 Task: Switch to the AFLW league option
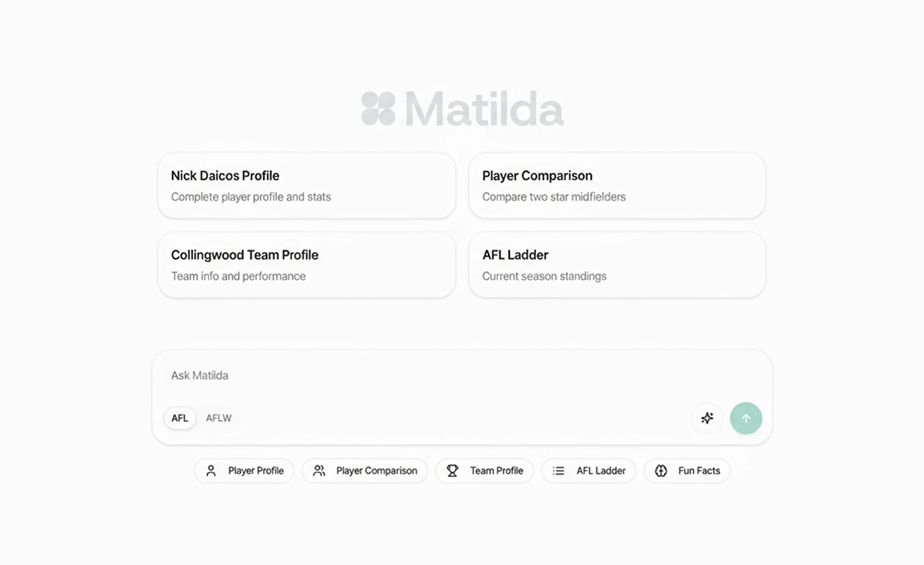pyautogui.click(x=218, y=418)
